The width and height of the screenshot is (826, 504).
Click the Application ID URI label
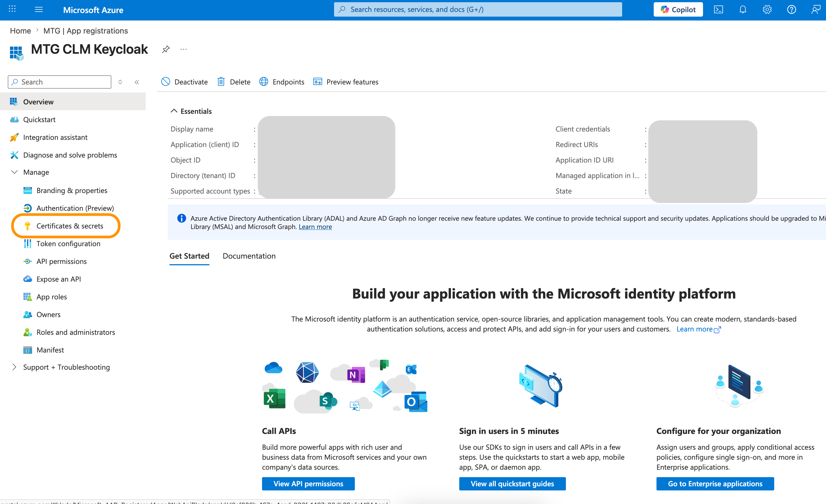(584, 160)
